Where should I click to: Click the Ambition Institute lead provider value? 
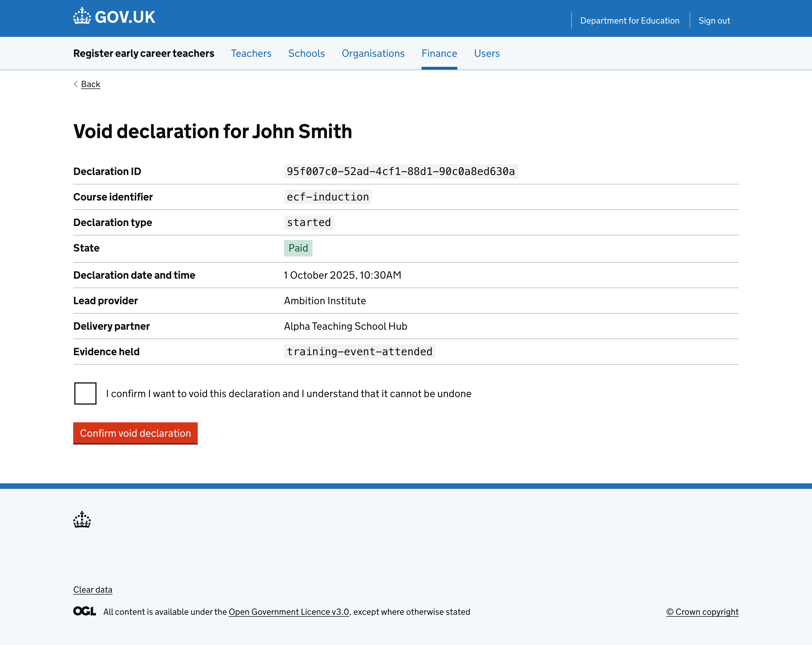pos(325,301)
